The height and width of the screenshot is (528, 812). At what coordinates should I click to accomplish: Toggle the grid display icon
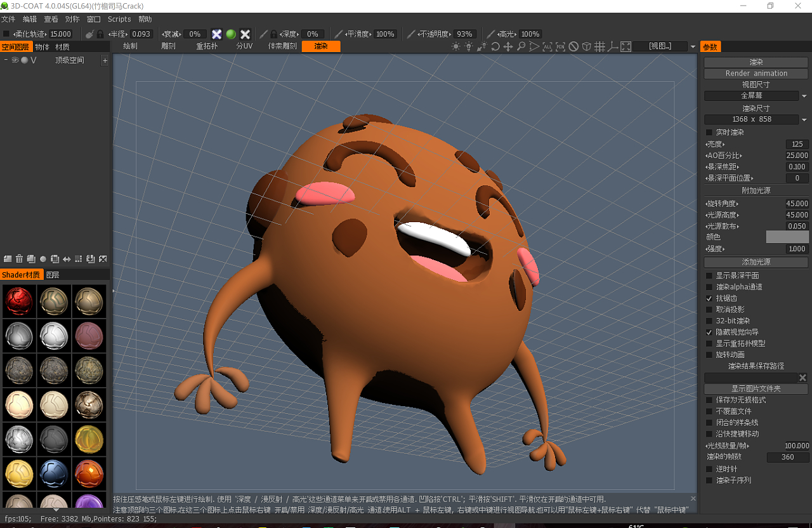click(x=599, y=46)
